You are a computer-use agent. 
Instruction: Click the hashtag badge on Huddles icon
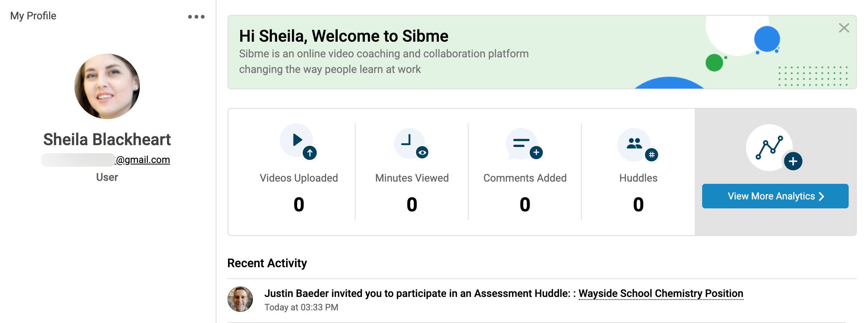click(x=652, y=155)
